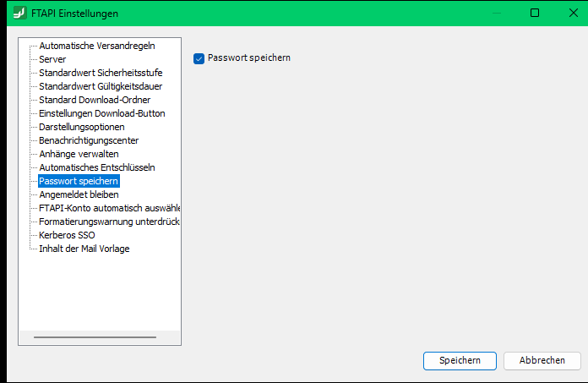This screenshot has height=383, width=588.
Task: Open Darstellungsoptionen
Action: click(82, 127)
